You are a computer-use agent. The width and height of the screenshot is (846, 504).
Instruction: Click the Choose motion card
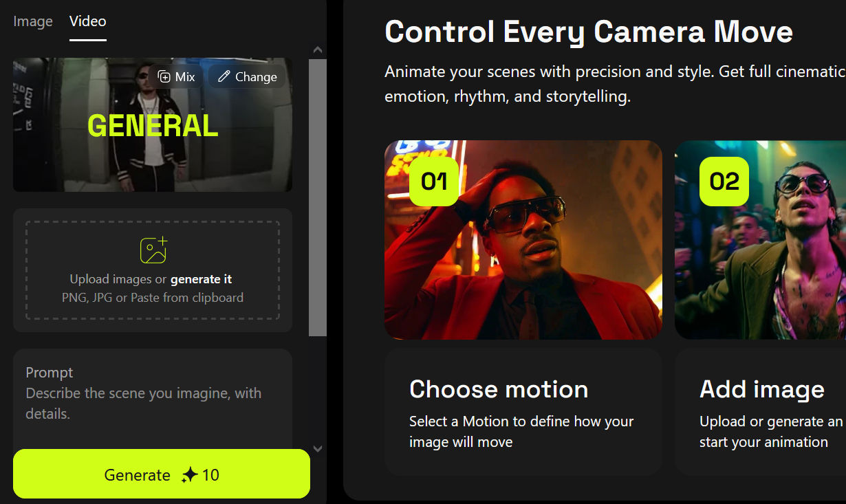[x=523, y=412]
